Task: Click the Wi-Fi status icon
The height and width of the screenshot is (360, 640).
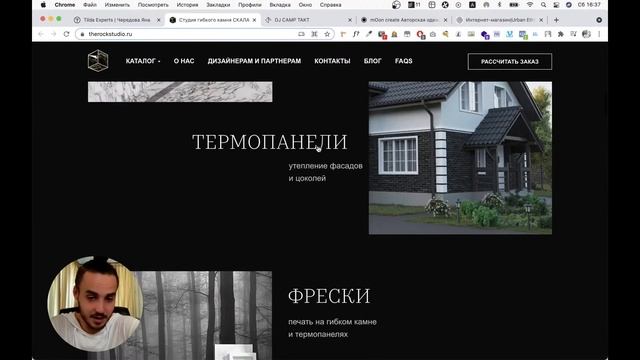Action: pos(530,5)
